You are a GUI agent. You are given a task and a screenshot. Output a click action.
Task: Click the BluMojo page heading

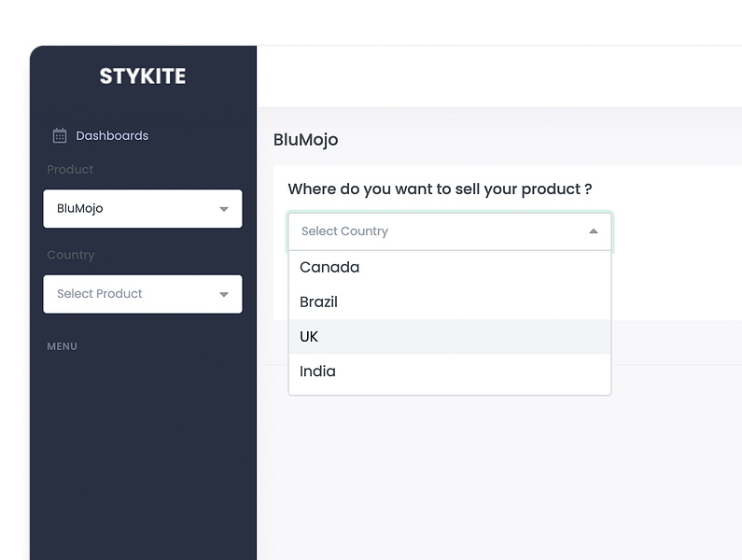click(306, 140)
